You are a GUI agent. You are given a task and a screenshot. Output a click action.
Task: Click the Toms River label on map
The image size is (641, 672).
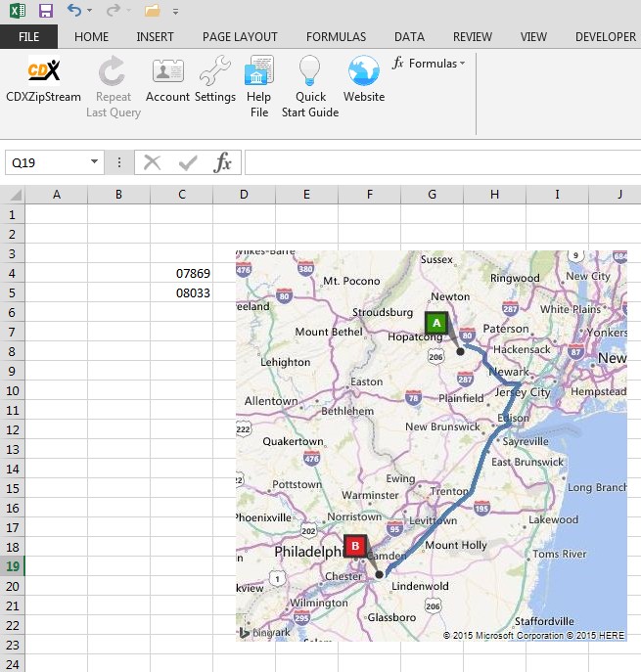[x=559, y=554]
